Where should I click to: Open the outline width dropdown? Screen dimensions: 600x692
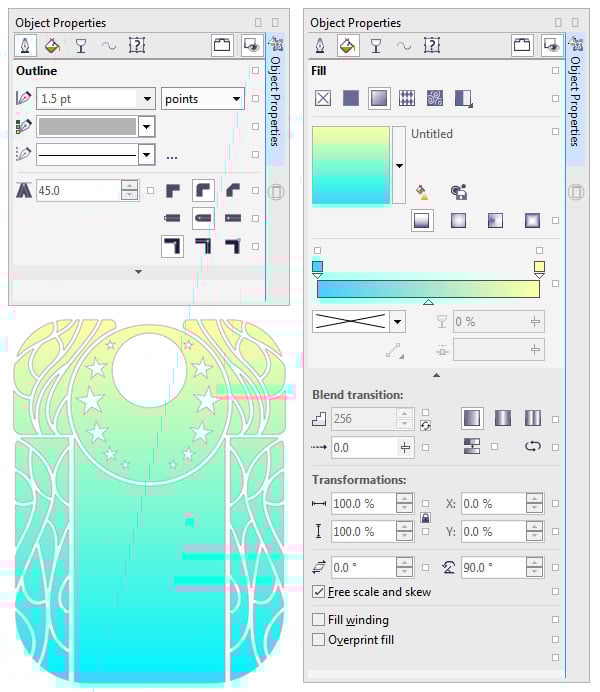click(x=147, y=98)
